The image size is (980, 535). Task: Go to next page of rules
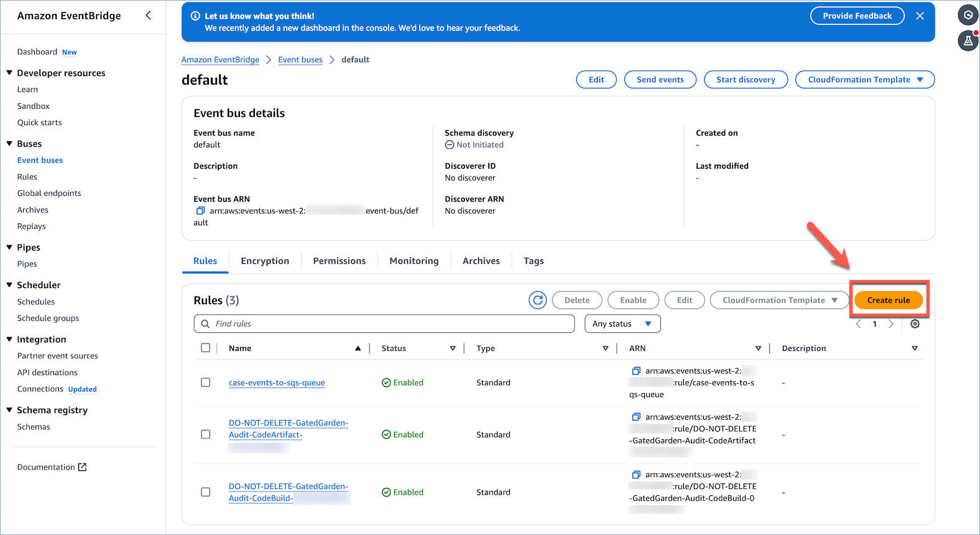point(891,323)
